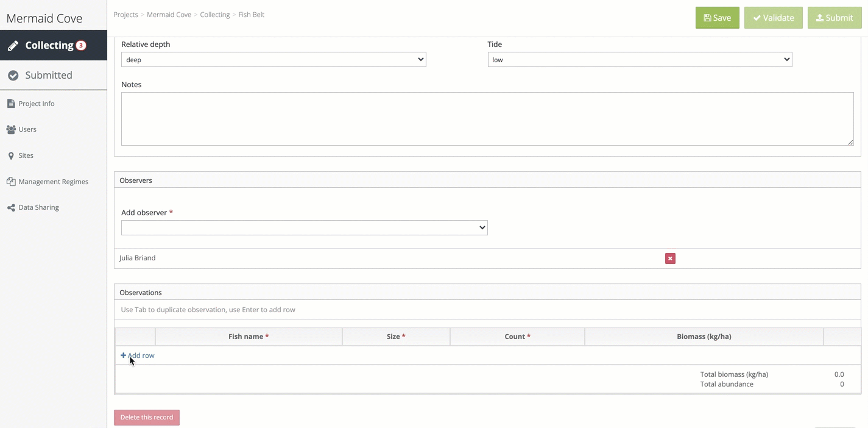Click the Total biomass (kg/ha) label
Image resolution: width=868 pixels, height=428 pixels.
pos(734,374)
